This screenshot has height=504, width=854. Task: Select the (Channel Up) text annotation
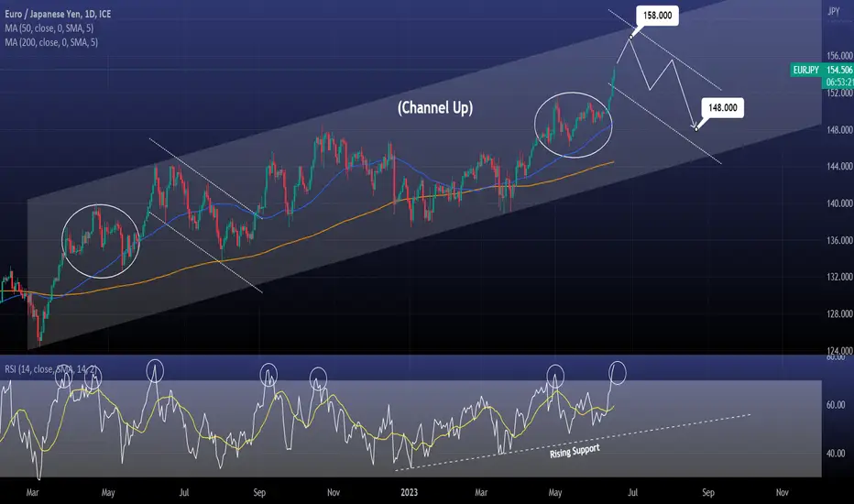[x=435, y=108]
